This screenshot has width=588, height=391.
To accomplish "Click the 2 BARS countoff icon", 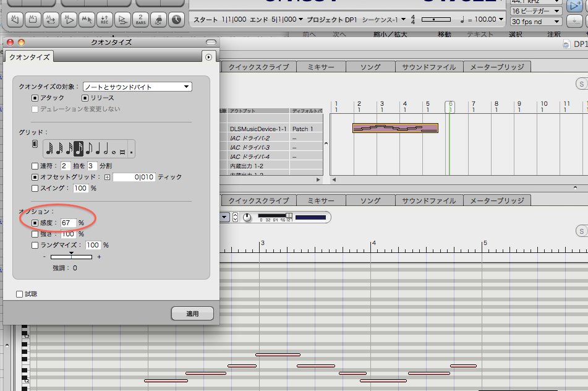I will click(140, 19).
